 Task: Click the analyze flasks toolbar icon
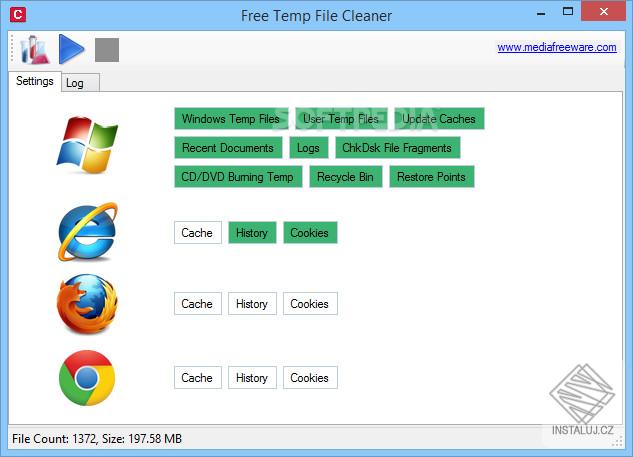(x=35, y=50)
